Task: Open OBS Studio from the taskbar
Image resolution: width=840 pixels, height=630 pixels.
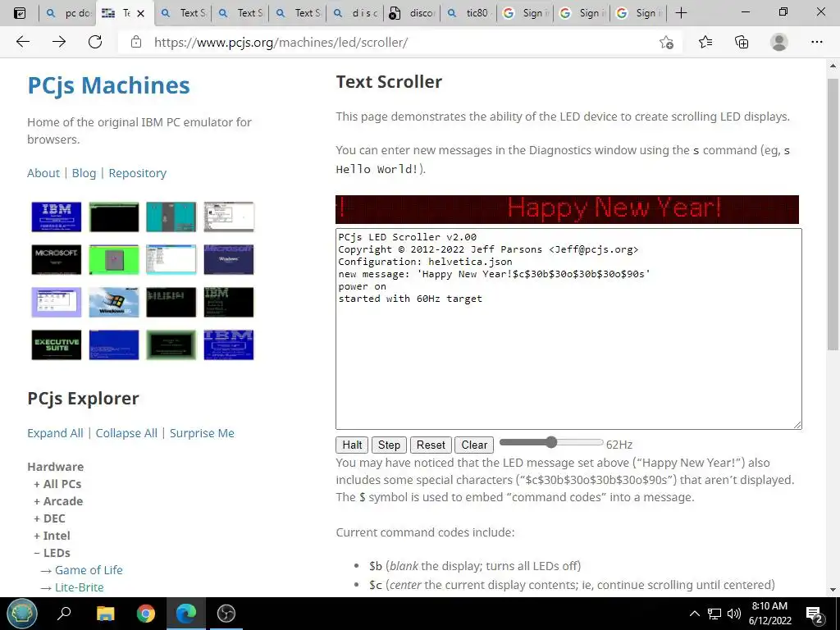Action: click(x=226, y=614)
